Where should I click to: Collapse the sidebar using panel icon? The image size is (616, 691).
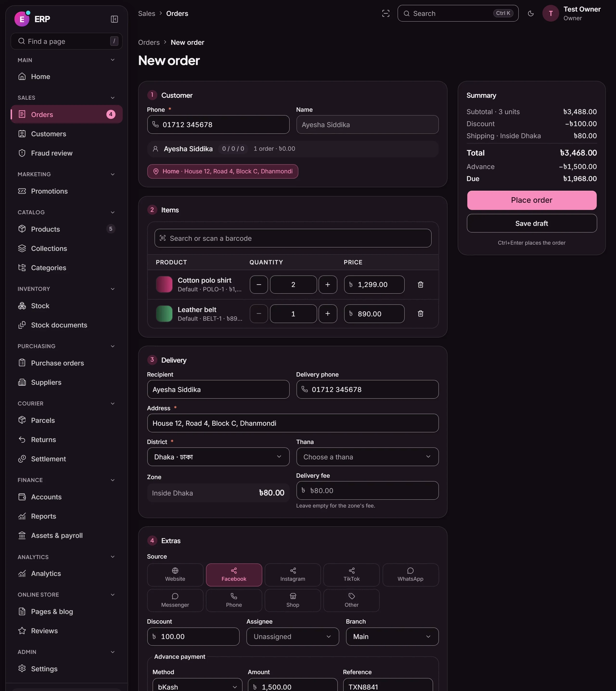pyautogui.click(x=114, y=19)
